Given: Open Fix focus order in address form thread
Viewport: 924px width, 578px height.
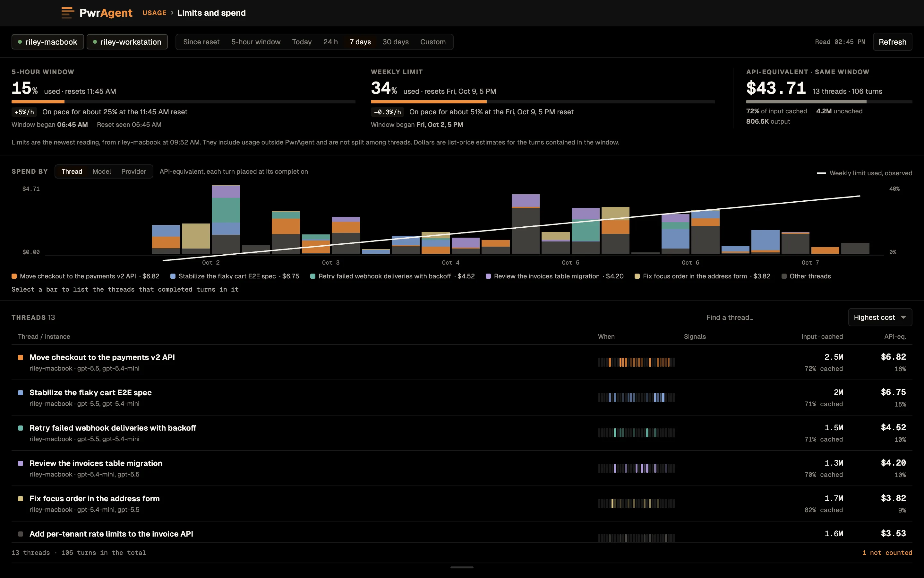Looking at the screenshot, I should [462, 504].
